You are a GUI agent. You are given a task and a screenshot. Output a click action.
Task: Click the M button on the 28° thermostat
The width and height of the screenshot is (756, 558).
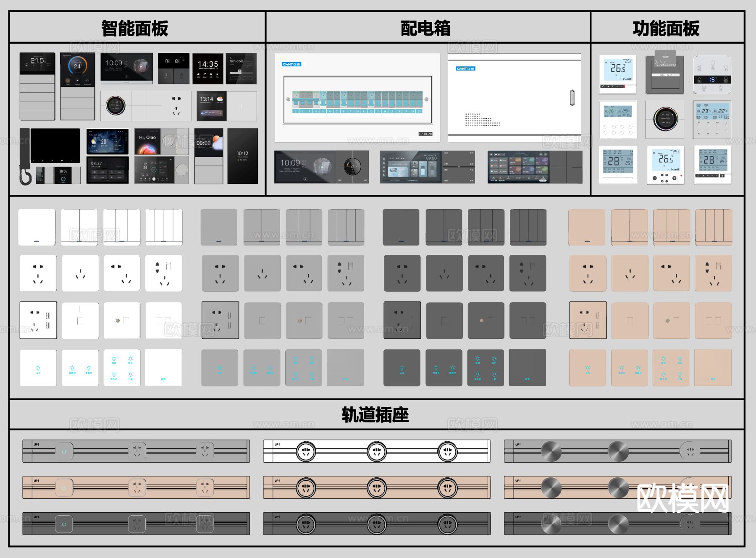(x=722, y=176)
